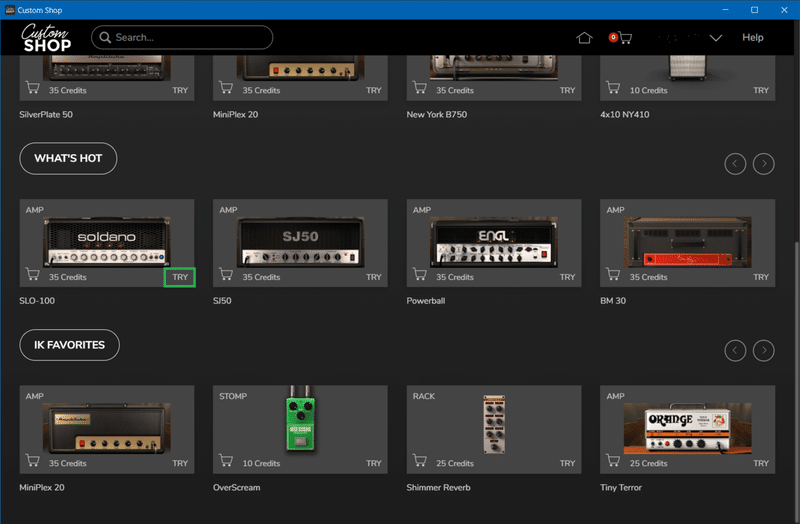Show next items in IK Favorites
This screenshot has height=524, width=800.
pos(764,351)
